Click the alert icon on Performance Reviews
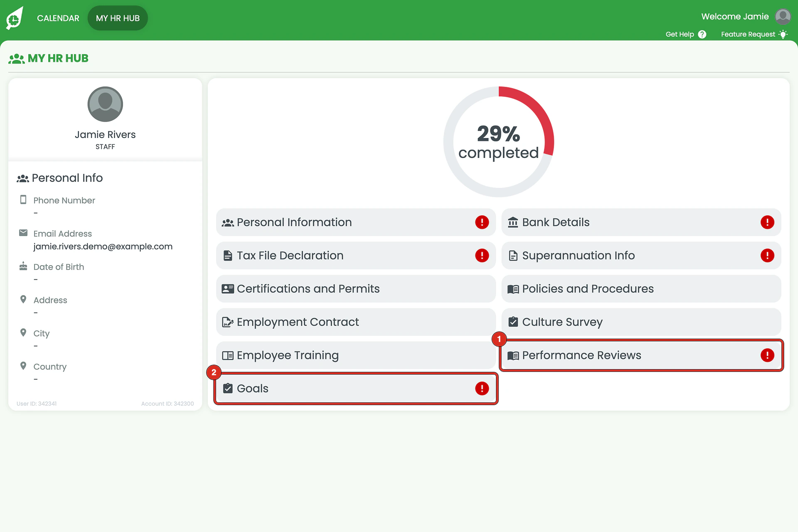798x532 pixels. pos(767,355)
